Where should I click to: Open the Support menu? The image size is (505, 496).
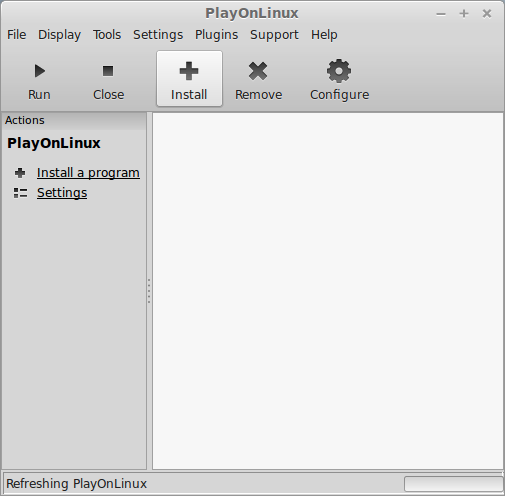(x=275, y=35)
